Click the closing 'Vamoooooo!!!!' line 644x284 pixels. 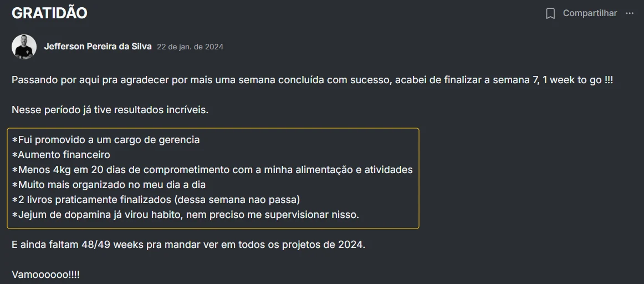[45, 275]
